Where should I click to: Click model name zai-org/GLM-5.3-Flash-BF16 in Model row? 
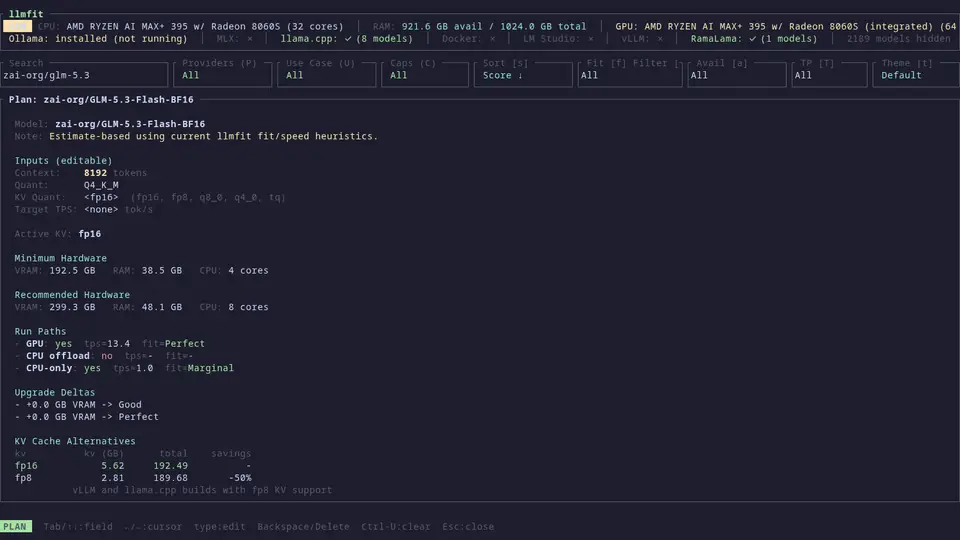tap(130, 124)
